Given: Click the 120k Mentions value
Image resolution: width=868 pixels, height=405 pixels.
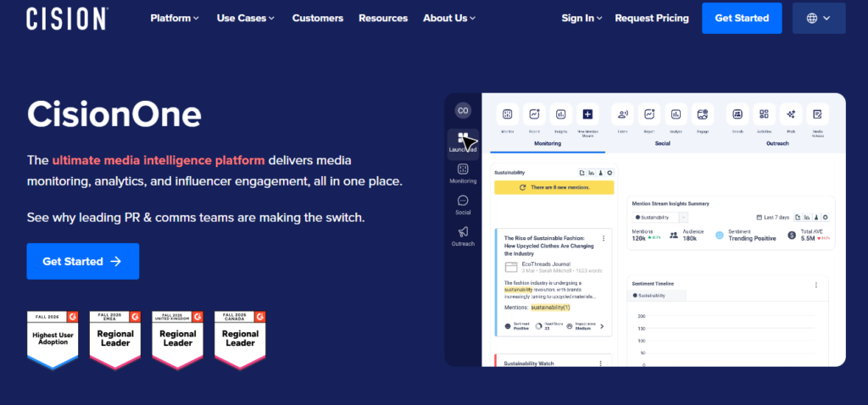Looking at the screenshot, I should (639, 238).
